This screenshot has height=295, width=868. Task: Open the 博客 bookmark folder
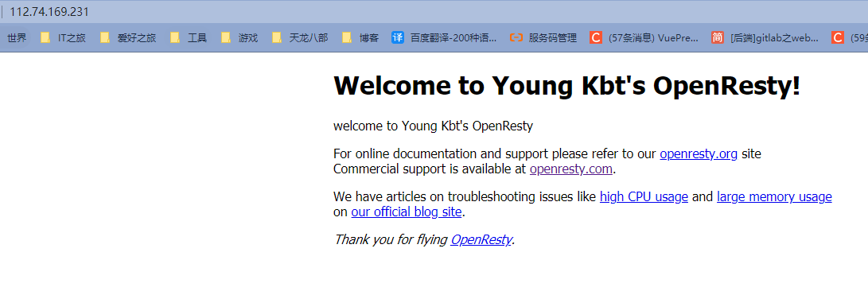360,37
